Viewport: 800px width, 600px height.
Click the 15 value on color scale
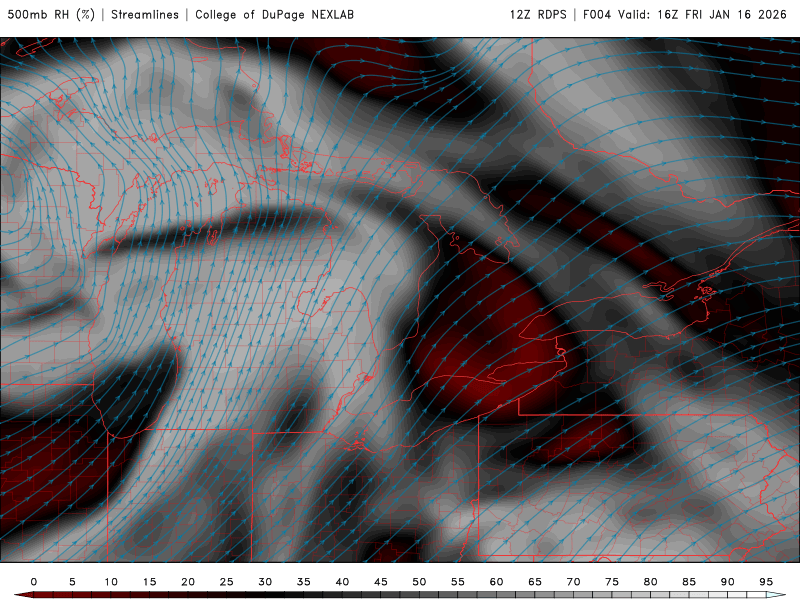pyautogui.click(x=149, y=582)
